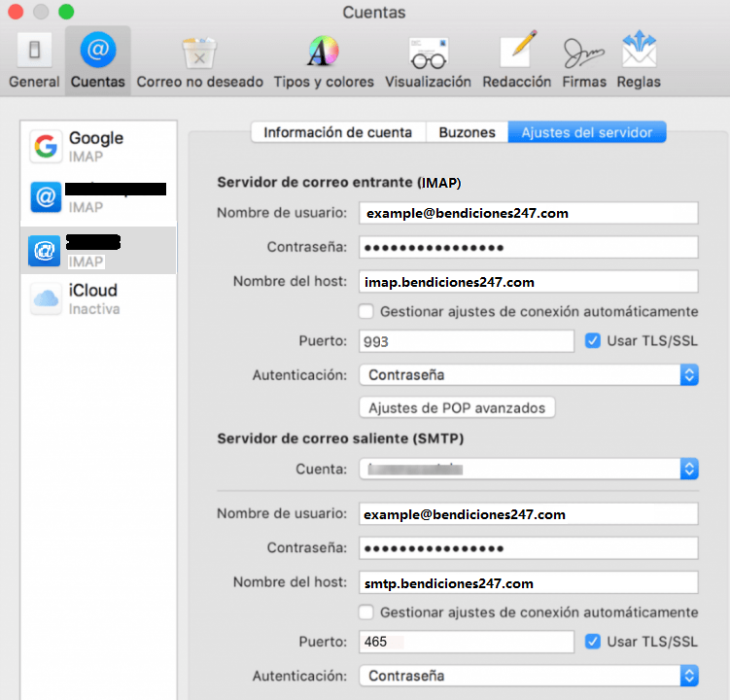
Task: Enable automatic connection settings for IMAP
Action: point(366,312)
